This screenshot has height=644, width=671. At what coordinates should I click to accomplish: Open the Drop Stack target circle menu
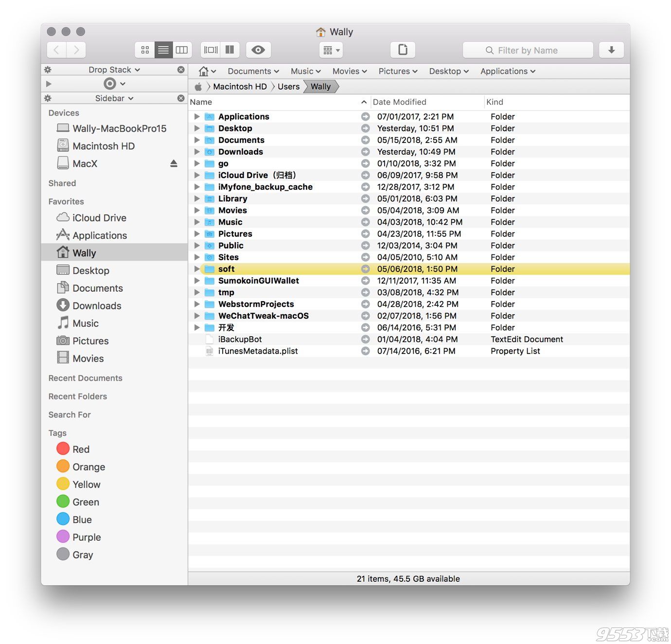pos(115,84)
